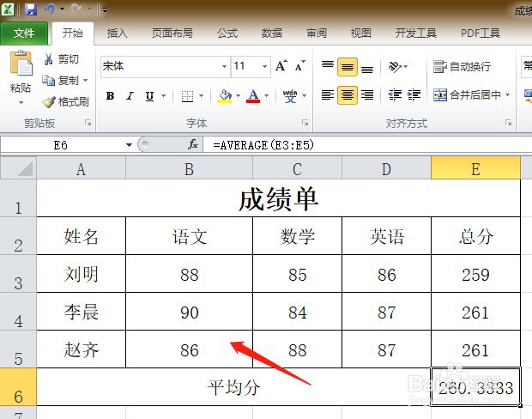Open the 文件 File tab
Screen dimensions: 532x419
pyautogui.click(x=24, y=33)
